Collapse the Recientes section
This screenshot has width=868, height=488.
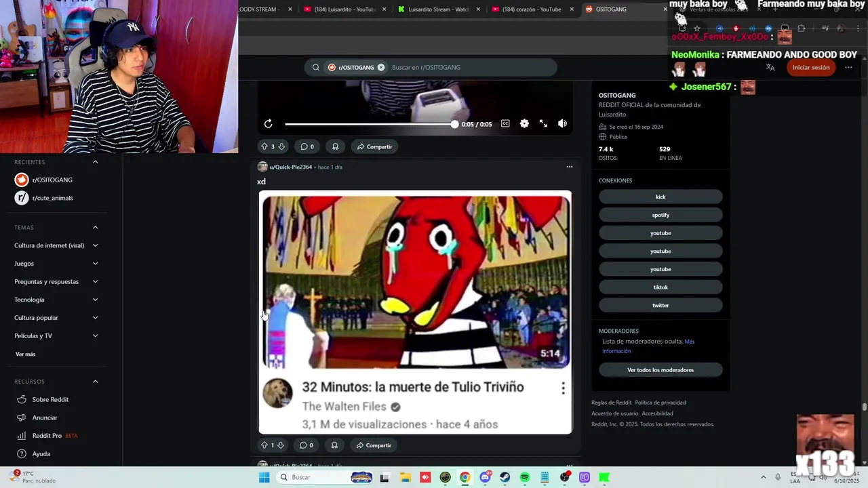[x=95, y=162]
